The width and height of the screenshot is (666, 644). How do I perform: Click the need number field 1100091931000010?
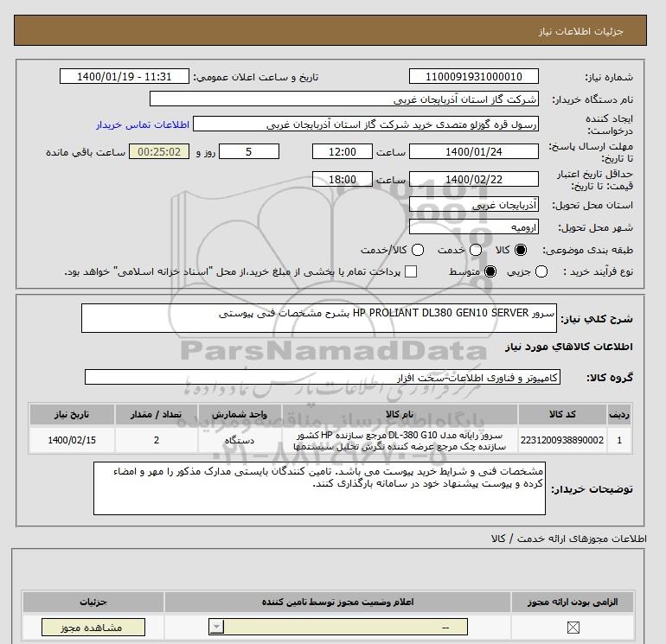(x=474, y=76)
